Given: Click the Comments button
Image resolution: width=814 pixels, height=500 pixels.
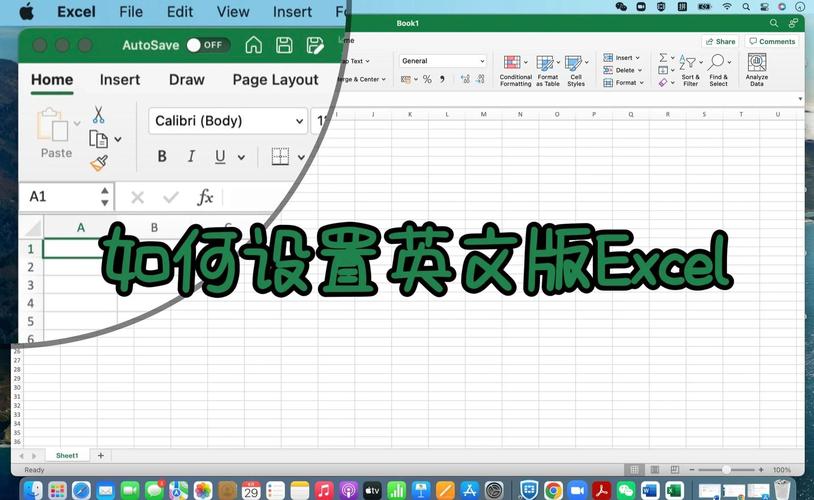Looking at the screenshot, I should tap(772, 42).
